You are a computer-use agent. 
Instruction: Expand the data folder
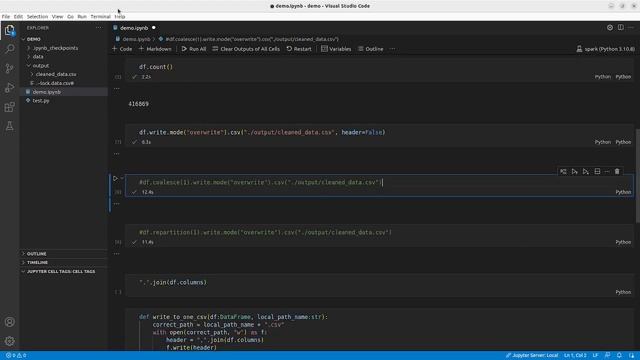pyautogui.click(x=38, y=57)
